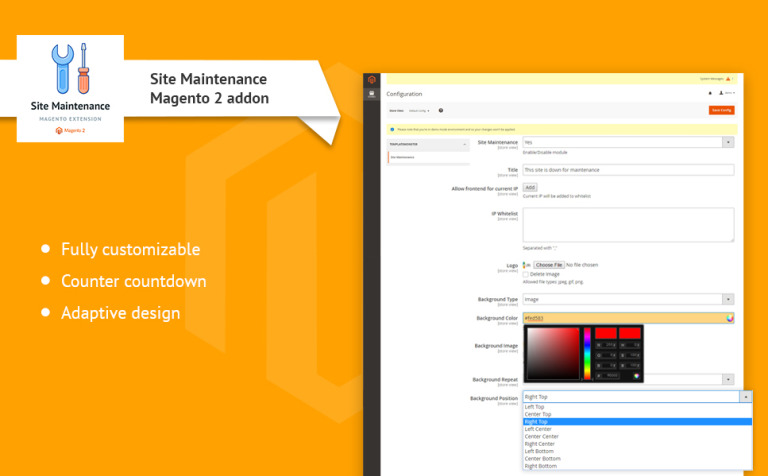Image resolution: width=768 pixels, height=476 pixels.
Task: Choose Right Center from position list
Action: 637,444
